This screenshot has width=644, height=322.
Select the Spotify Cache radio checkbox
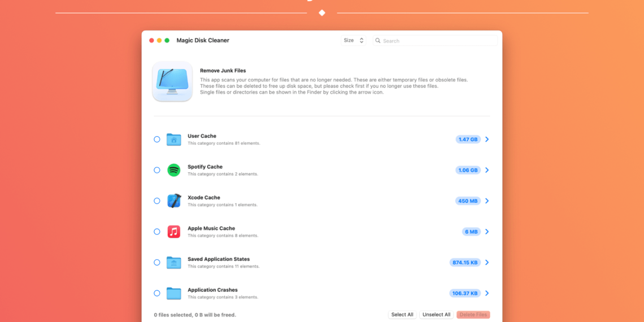[157, 170]
